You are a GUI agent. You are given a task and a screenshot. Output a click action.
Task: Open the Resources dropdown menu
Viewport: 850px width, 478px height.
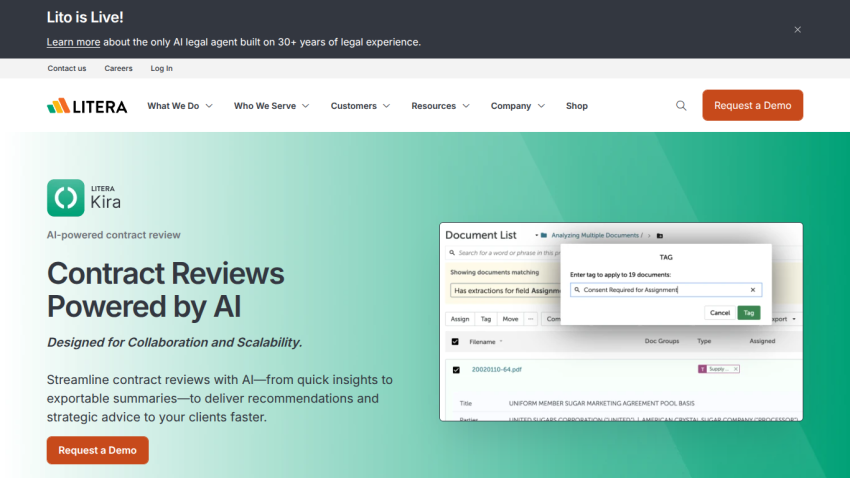[x=441, y=106]
